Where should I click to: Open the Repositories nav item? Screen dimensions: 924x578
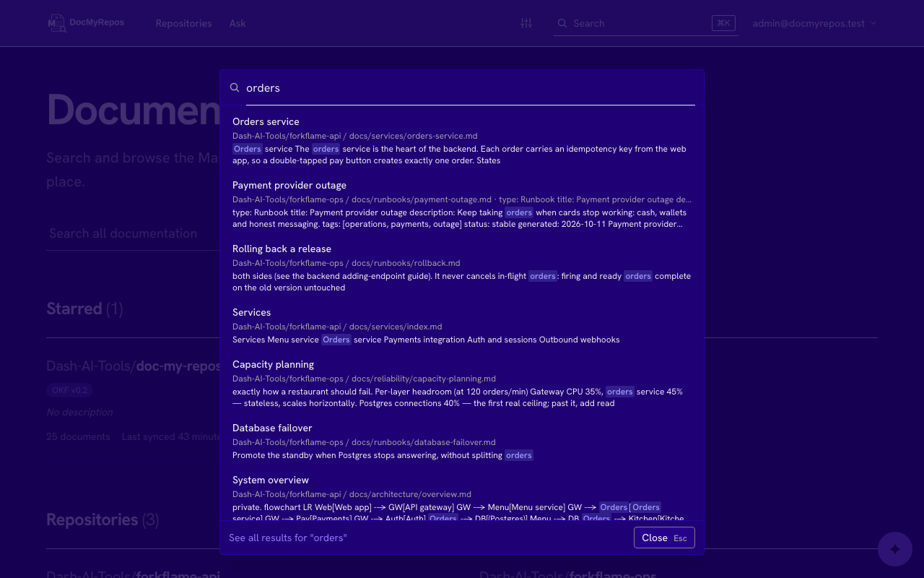point(183,23)
